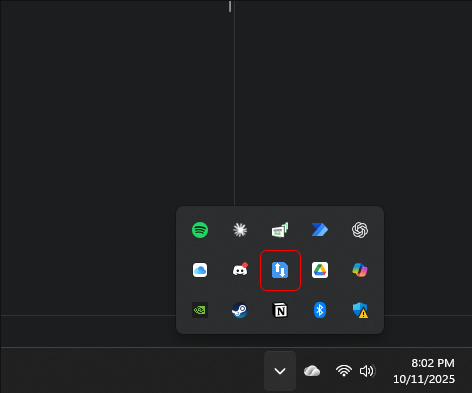This screenshot has height=393, width=472.
Task: Open Discord with the notification badge
Action: pyautogui.click(x=240, y=270)
